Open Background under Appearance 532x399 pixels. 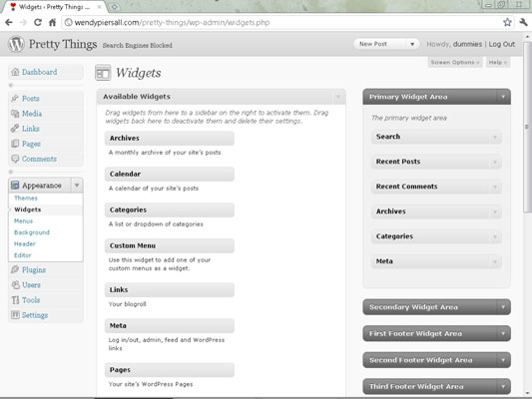(32, 232)
